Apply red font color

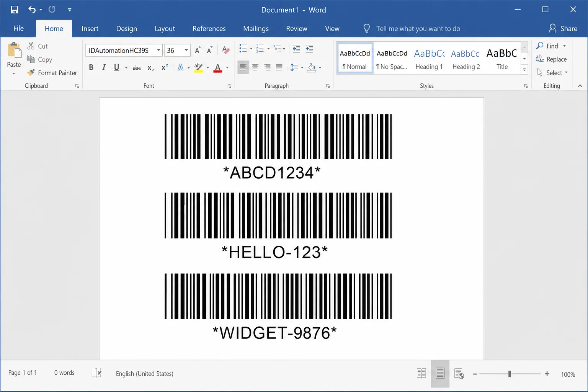pyautogui.click(x=218, y=68)
